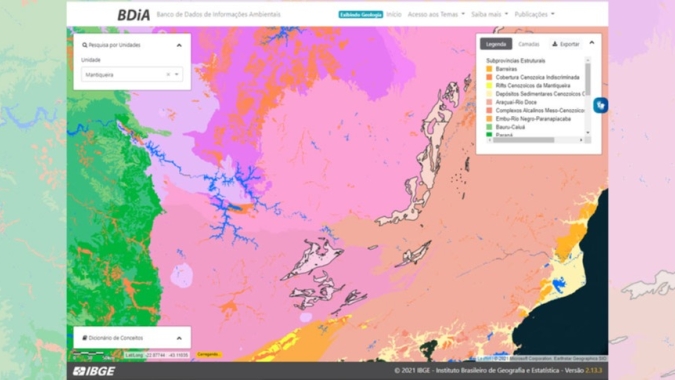Screen dimensions: 675x380
Task: Click the book icon next to Dicionário de Conceitos
Action: coord(85,338)
